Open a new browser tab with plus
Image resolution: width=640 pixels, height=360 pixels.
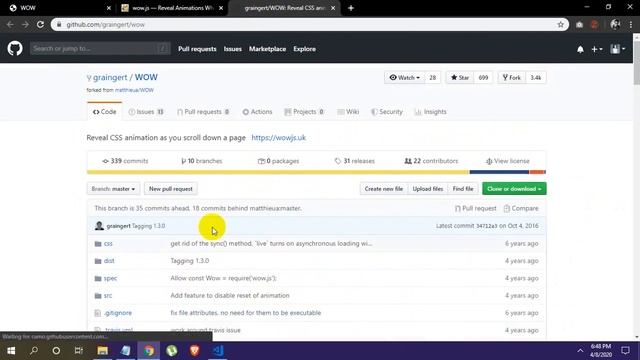pyautogui.click(x=351, y=8)
